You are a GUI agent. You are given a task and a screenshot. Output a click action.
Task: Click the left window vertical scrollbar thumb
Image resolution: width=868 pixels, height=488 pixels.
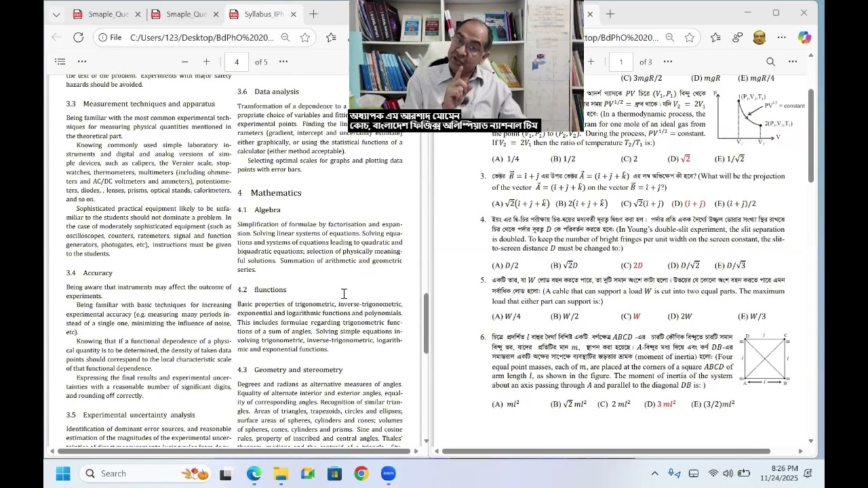pyautogui.click(x=426, y=323)
